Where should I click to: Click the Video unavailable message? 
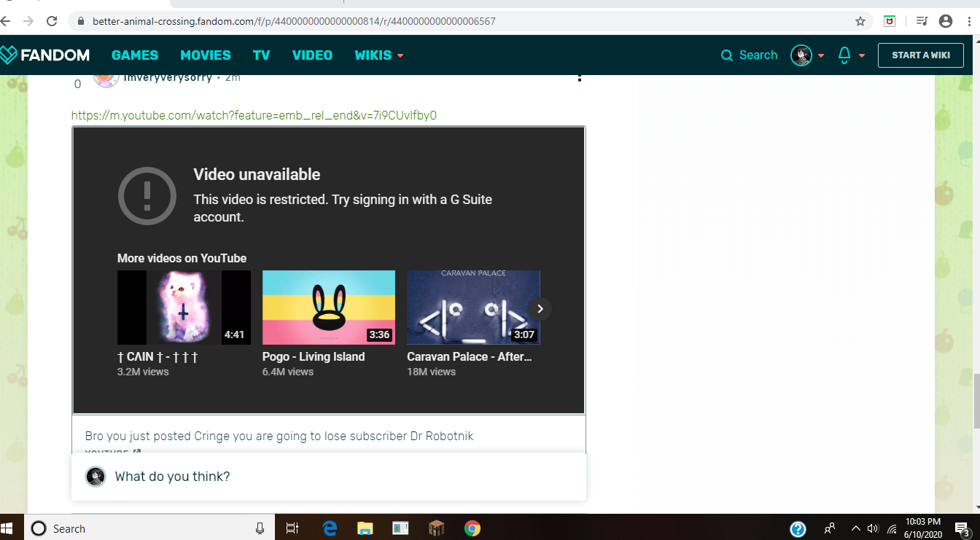[x=257, y=174]
